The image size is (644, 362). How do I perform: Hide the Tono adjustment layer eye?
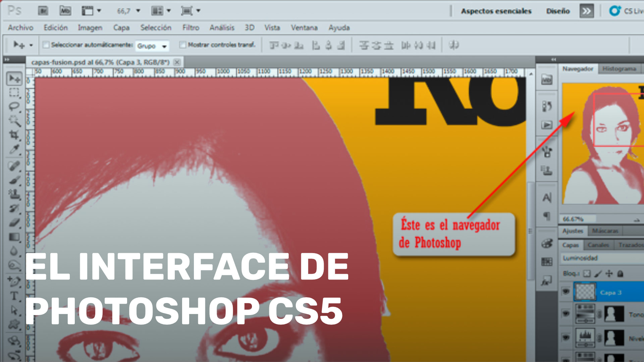click(566, 314)
